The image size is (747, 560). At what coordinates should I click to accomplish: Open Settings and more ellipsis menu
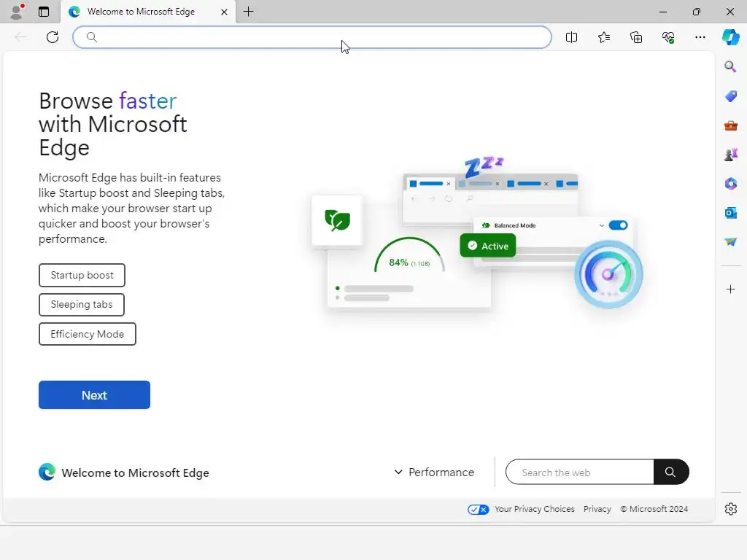tap(700, 37)
